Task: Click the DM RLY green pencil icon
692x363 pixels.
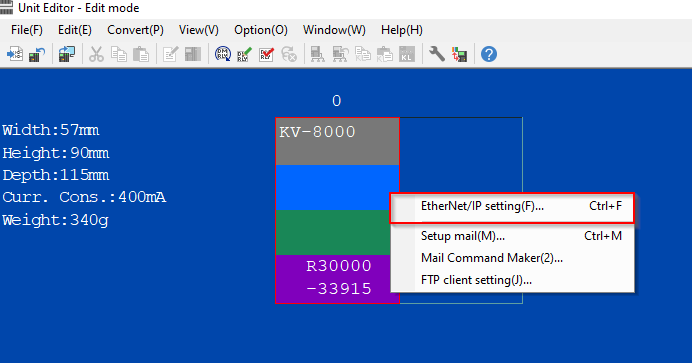Action: click(244, 55)
